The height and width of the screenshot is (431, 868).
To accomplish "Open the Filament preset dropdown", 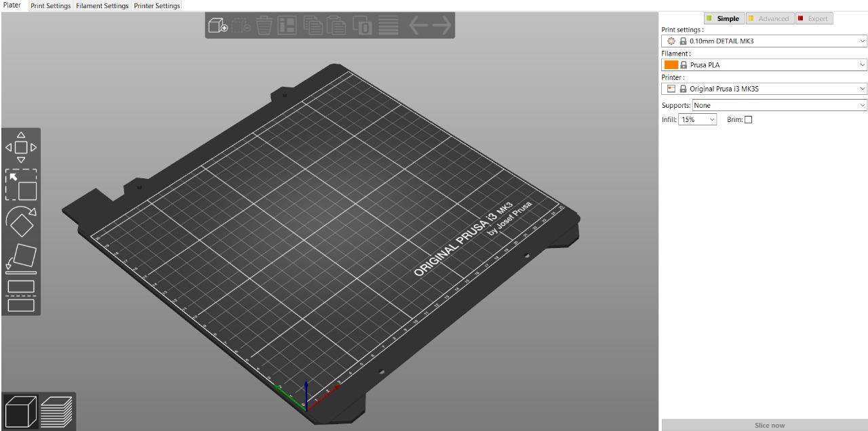I will tap(764, 65).
